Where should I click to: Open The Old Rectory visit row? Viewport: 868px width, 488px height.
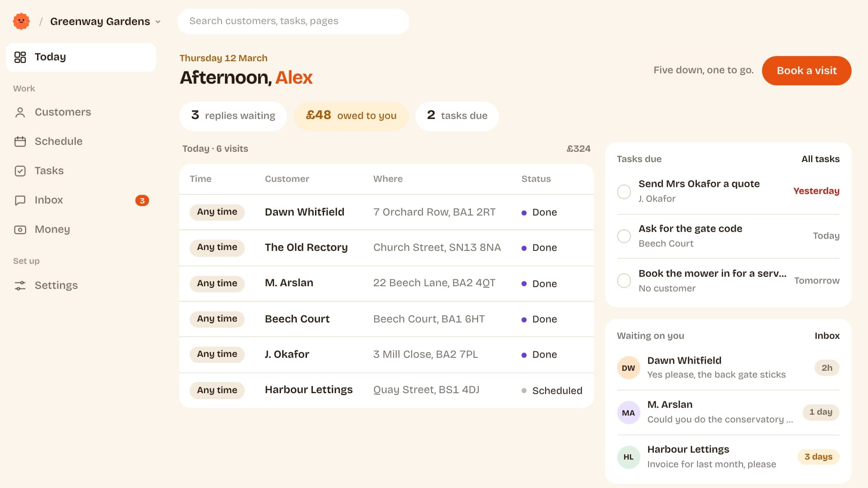pos(386,248)
